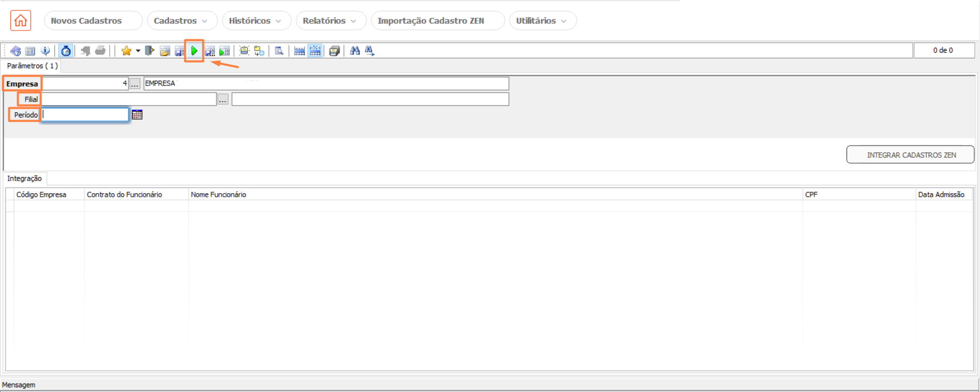Open the Utilitários menu
The image size is (980, 392).
click(x=542, y=21)
